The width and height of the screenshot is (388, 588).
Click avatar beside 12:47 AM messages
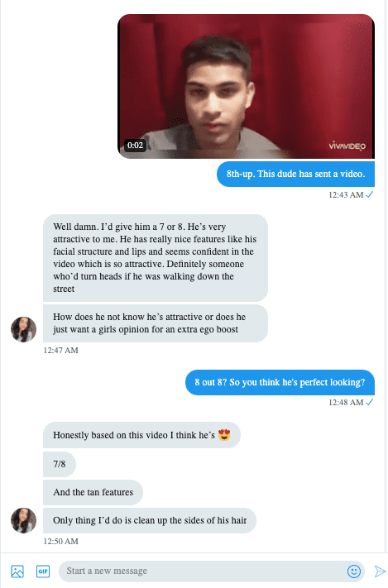click(23, 329)
